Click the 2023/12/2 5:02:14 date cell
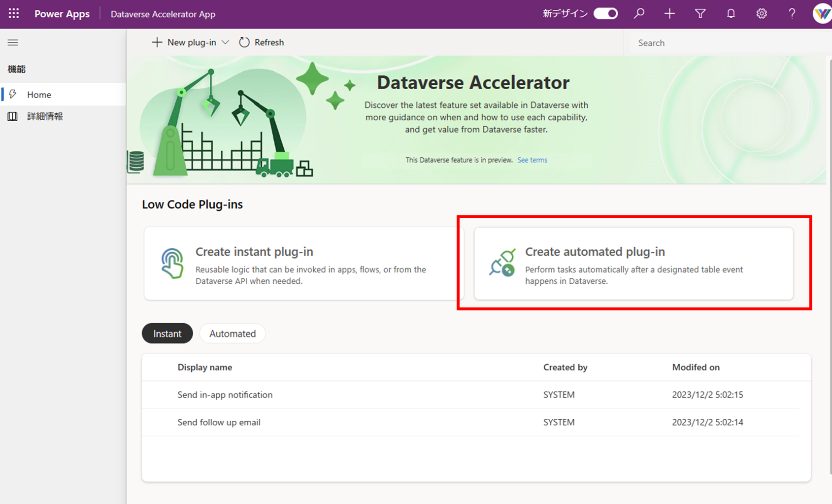This screenshot has height=504, width=832. pyautogui.click(x=708, y=422)
